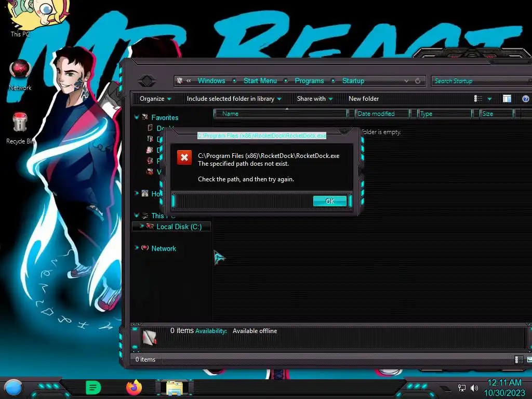Open Include selected folder in library menu
Image resolution: width=532 pixels, height=399 pixels.
click(234, 99)
